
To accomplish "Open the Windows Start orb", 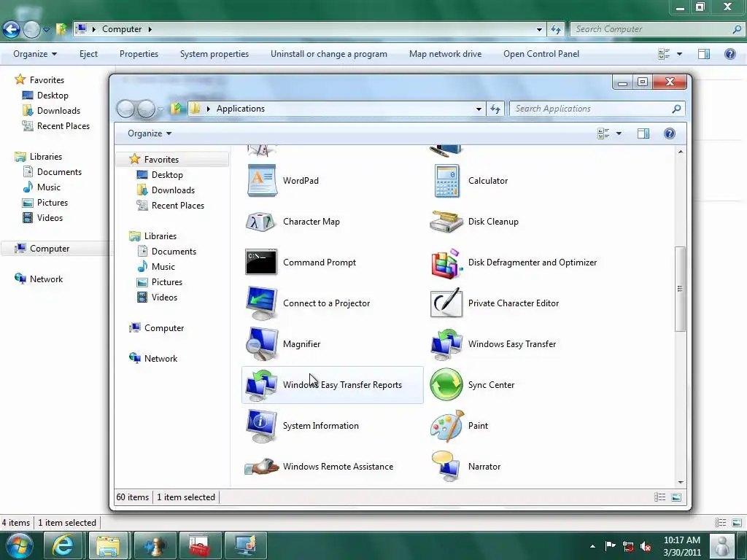I will (19, 545).
